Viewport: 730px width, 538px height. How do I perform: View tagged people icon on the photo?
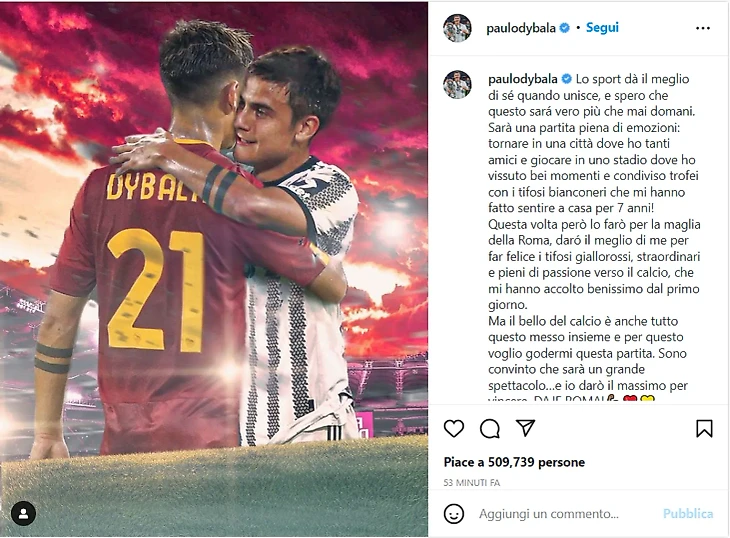point(23,514)
